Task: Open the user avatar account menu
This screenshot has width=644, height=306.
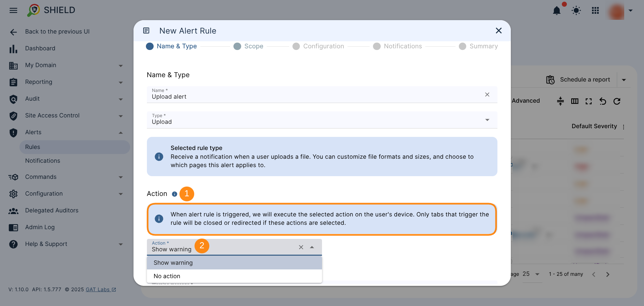Action: tap(616, 11)
